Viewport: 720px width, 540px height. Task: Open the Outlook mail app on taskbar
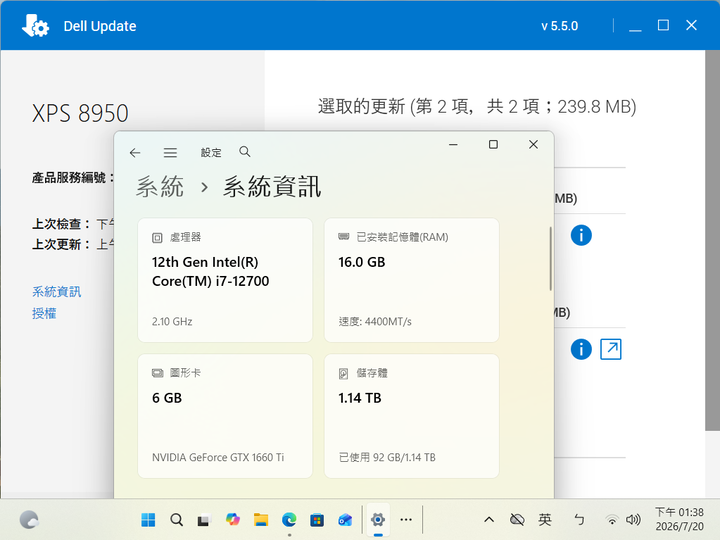pyautogui.click(x=345, y=520)
